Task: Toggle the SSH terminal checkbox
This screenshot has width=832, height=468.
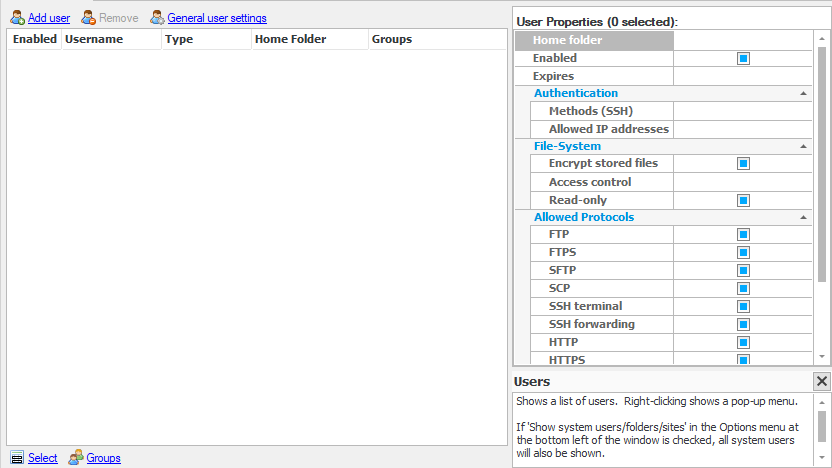Action: 743,307
